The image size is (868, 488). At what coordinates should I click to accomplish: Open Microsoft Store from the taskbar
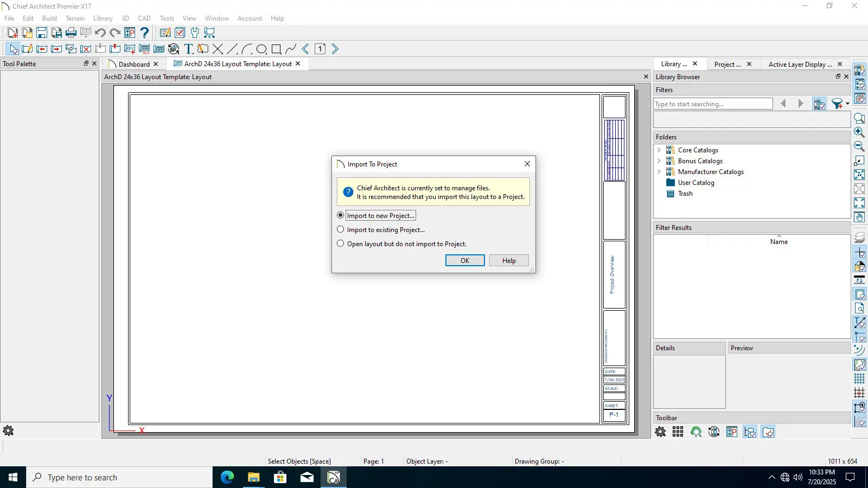(x=280, y=477)
